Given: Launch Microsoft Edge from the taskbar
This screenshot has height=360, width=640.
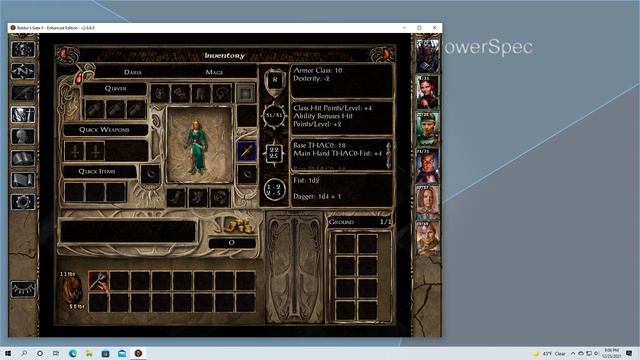Looking at the screenshot, I should [x=73, y=353].
